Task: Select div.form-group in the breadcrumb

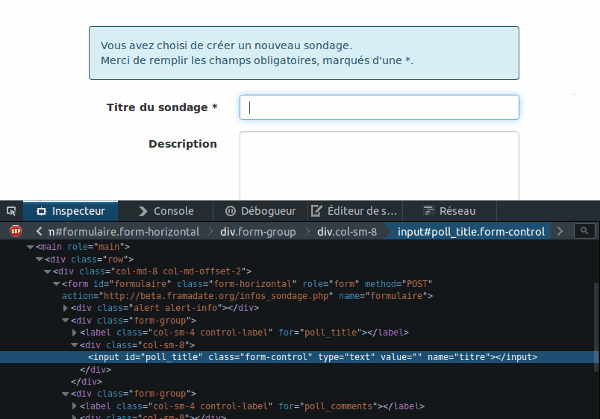Action: 258,231
